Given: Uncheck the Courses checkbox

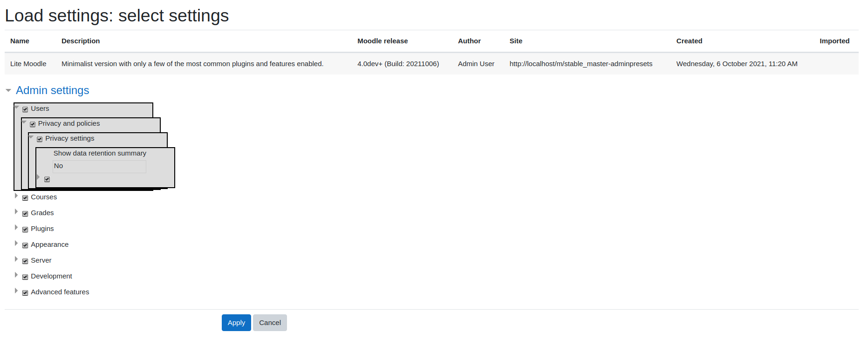Looking at the screenshot, I should click(x=25, y=198).
